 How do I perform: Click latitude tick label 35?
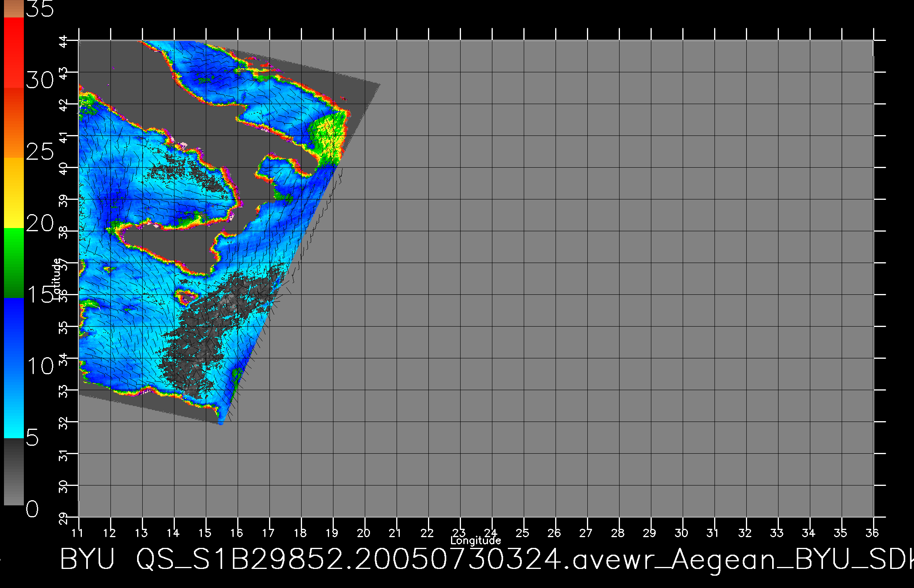[x=64, y=327]
